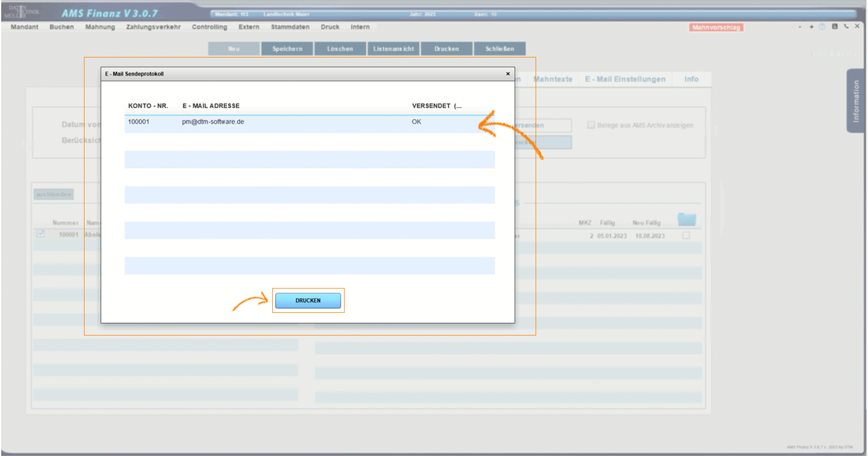The height and width of the screenshot is (456, 868).
Task: Expand the Information side panel
Action: [855, 101]
